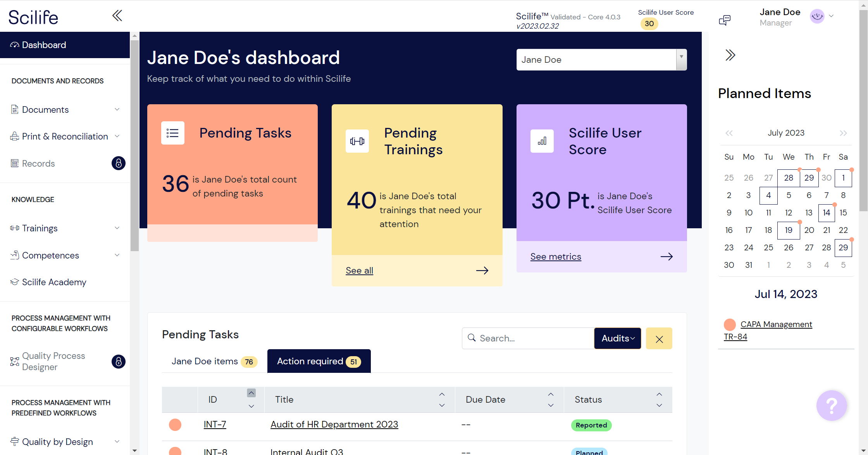Open the chat messages icon in header
The width and height of the screenshot is (868, 455).
click(724, 20)
